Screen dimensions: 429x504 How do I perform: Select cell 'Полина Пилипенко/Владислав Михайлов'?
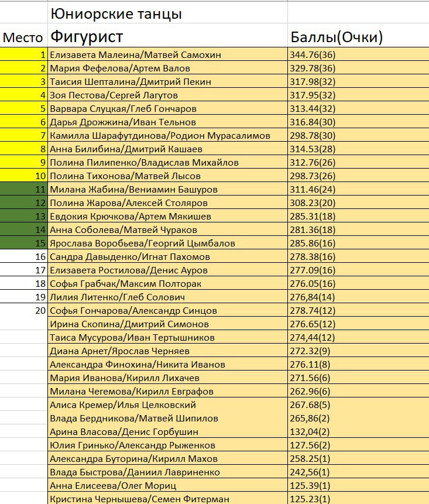(x=167, y=162)
